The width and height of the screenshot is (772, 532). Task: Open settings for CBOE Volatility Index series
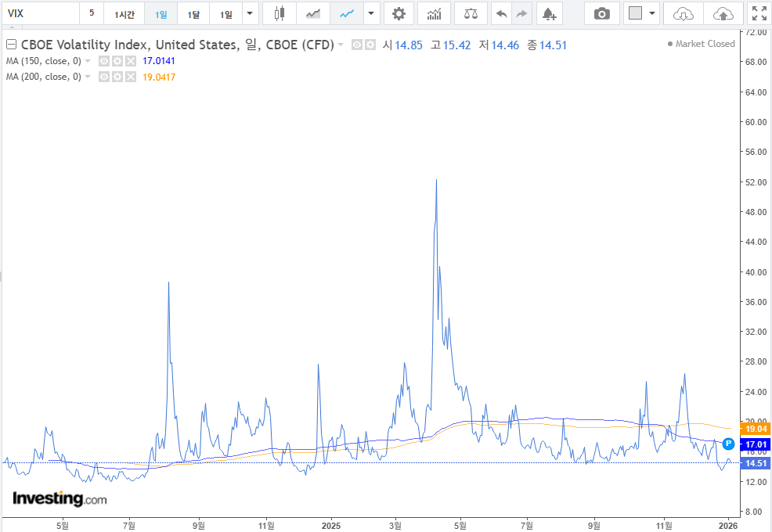coord(370,45)
